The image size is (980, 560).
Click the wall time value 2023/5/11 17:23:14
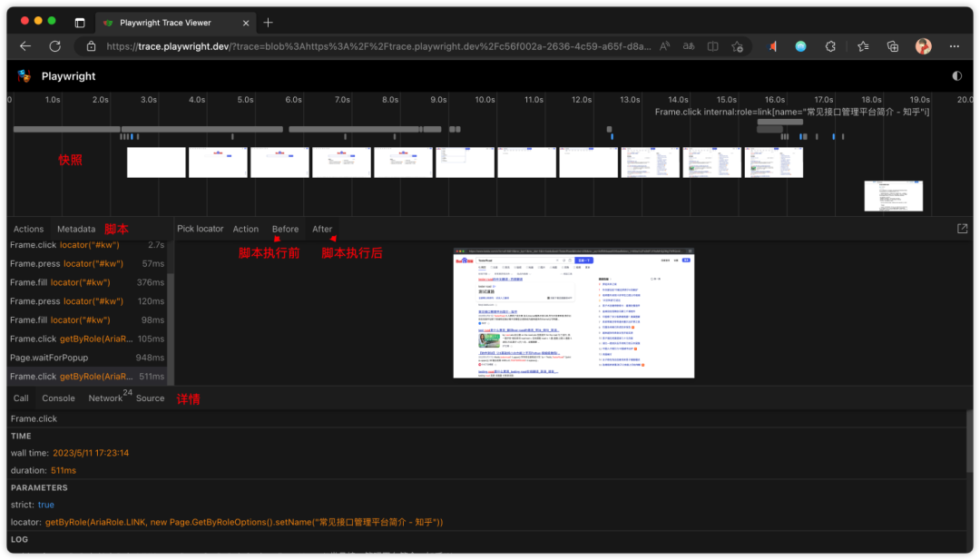point(91,453)
